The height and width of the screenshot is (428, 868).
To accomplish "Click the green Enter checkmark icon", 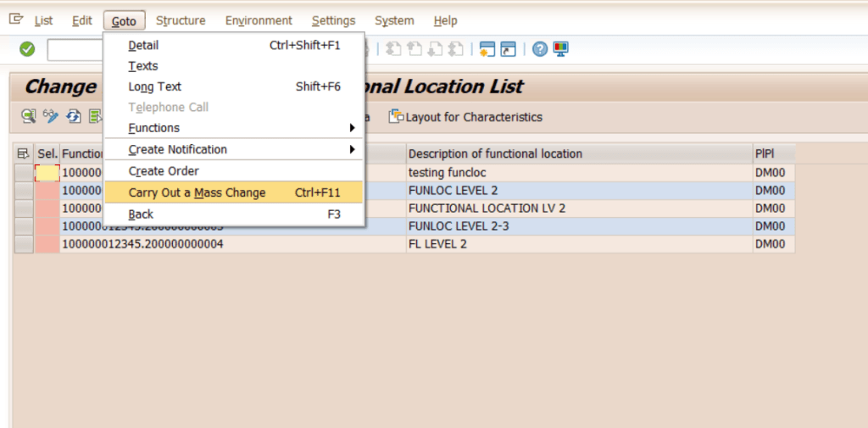I will tap(27, 49).
